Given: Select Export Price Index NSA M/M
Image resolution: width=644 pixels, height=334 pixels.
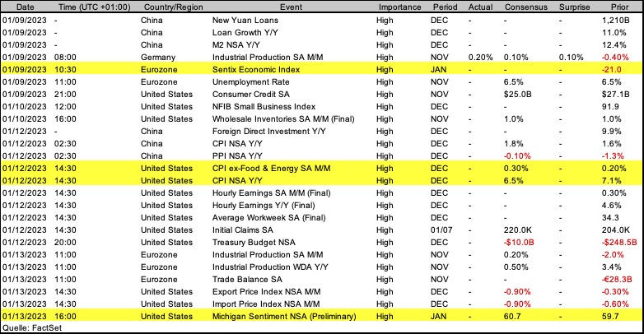Looking at the screenshot, I should tap(267, 291).
